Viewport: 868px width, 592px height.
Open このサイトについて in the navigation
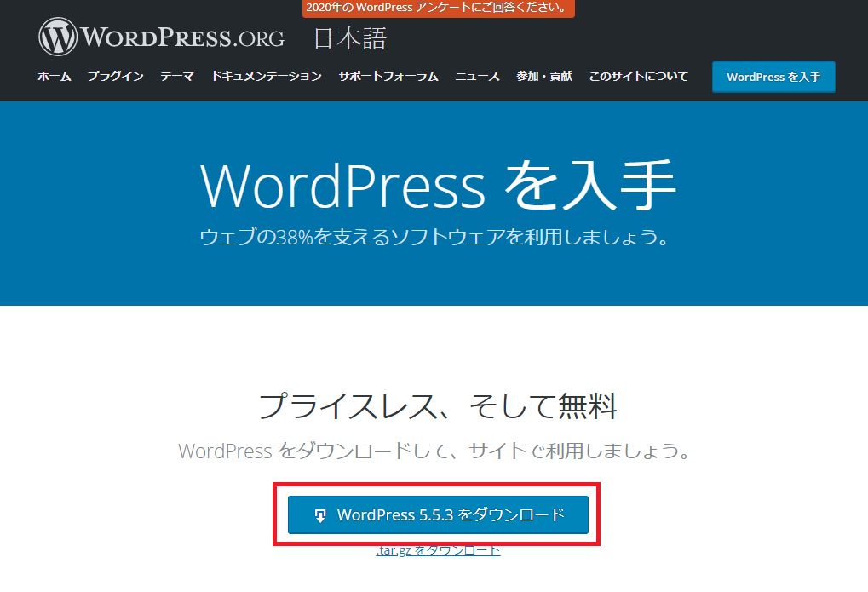(639, 77)
